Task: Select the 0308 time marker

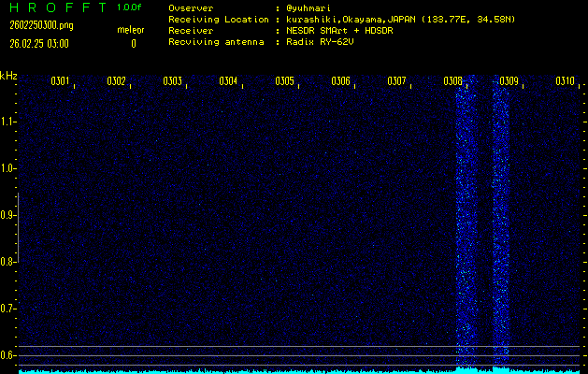Action: coord(452,81)
